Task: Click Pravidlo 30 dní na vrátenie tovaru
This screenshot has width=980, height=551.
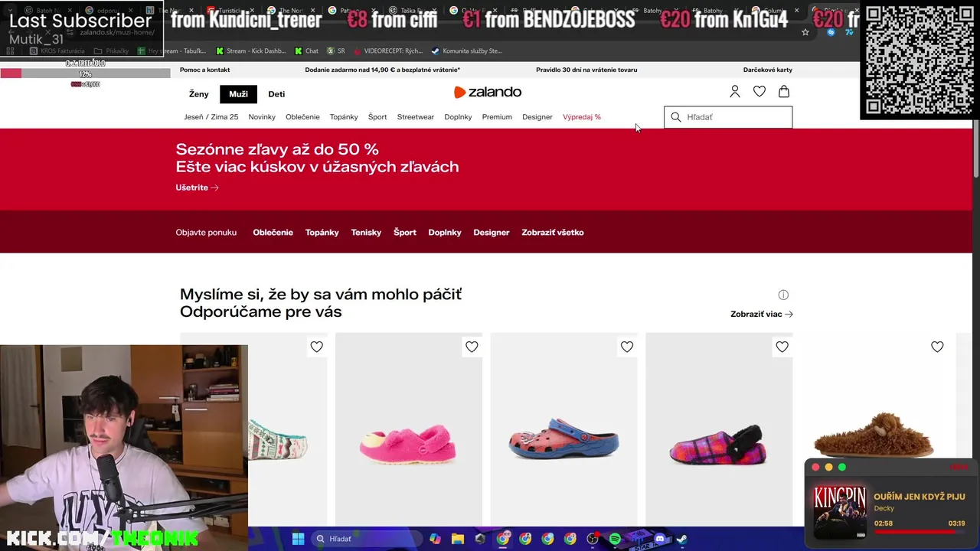Action: 586,70
